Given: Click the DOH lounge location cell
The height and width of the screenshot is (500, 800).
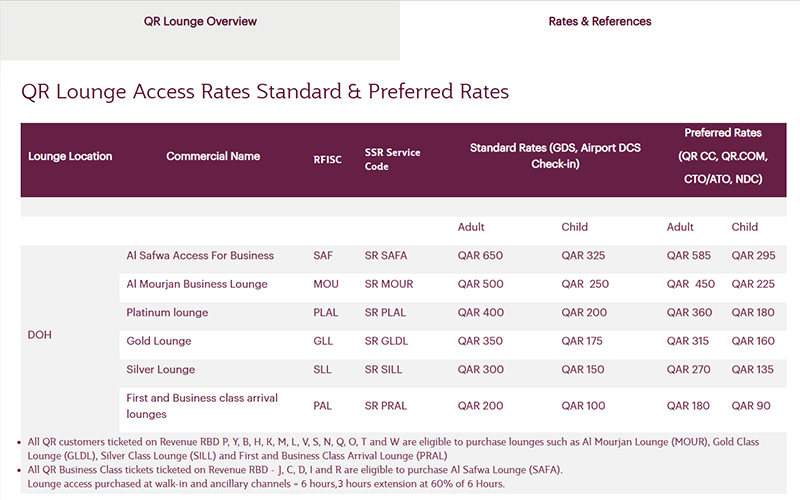Looking at the screenshot, I should click(x=39, y=335).
